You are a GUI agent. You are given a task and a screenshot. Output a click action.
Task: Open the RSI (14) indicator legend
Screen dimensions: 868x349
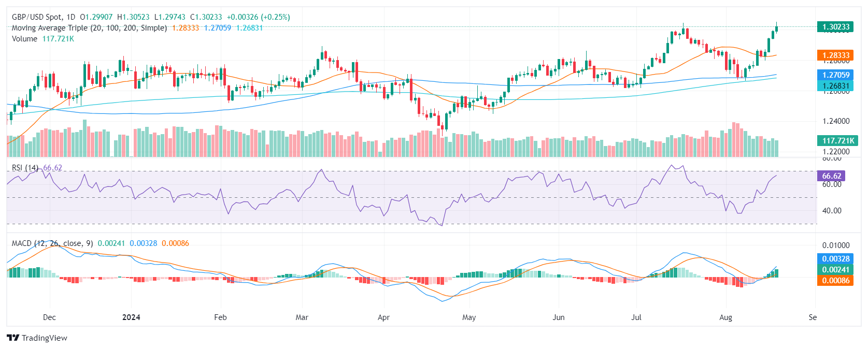(x=25, y=168)
